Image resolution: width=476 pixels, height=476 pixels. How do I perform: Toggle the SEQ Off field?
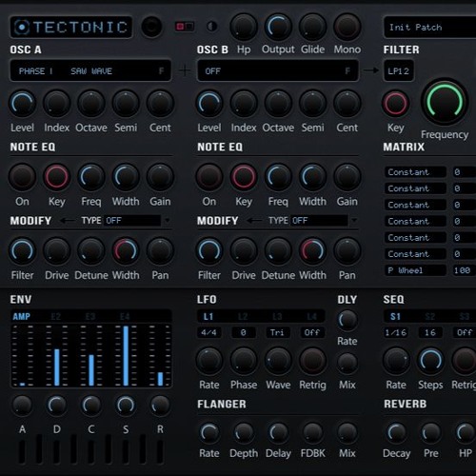[x=465, y=332]
